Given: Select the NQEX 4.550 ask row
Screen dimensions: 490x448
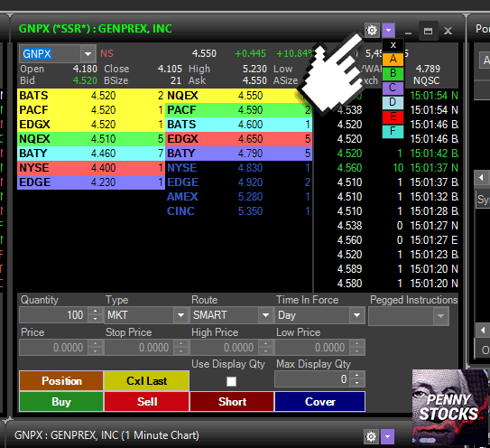Looking at the screenshot, I should [238, 96].
